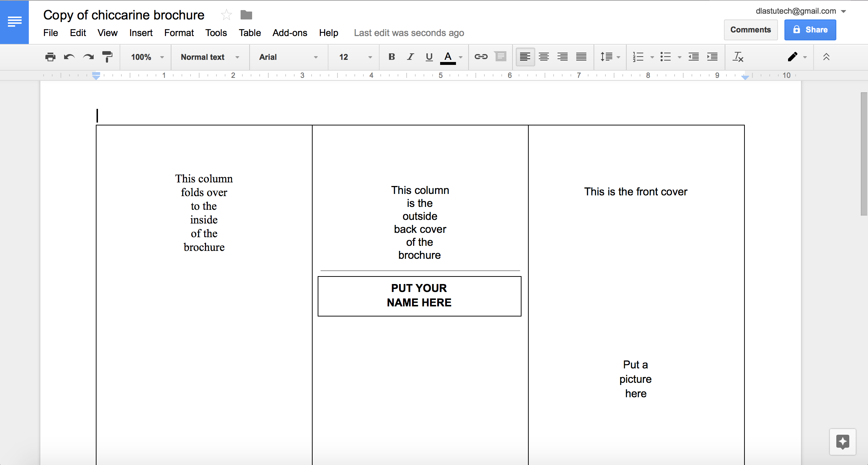Click the Italic formatting icon

click(x=409, y=57)
